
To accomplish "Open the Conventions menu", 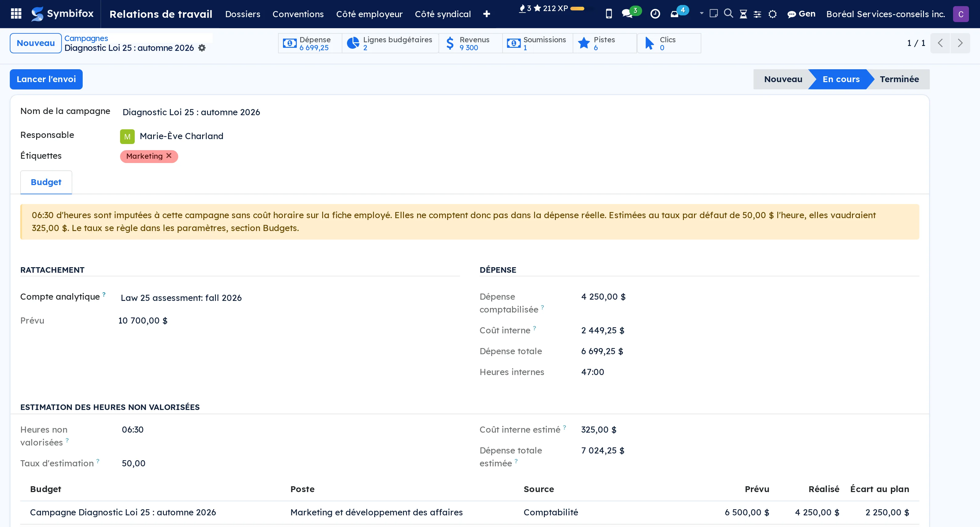I will 298,14.
